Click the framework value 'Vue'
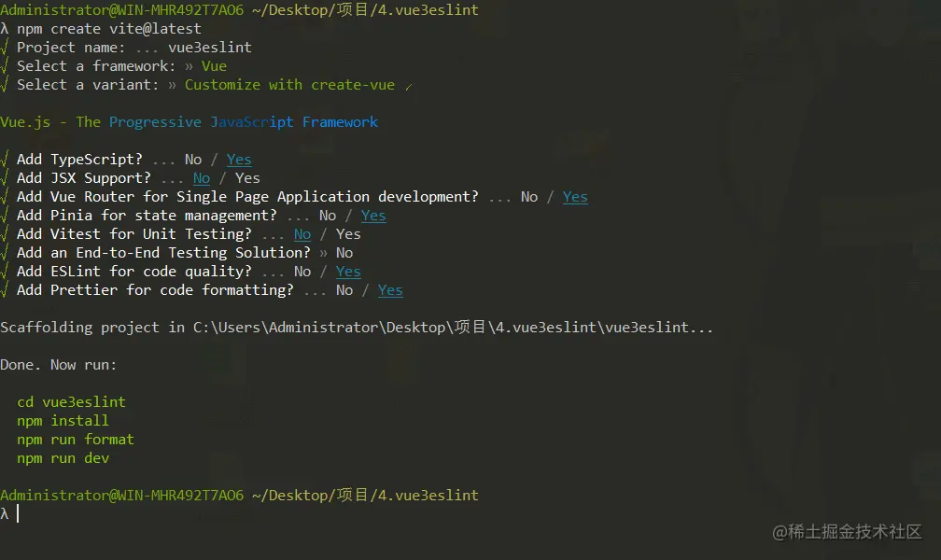Image resolution: width=941 pixels, height=560 pixels. 215,66
